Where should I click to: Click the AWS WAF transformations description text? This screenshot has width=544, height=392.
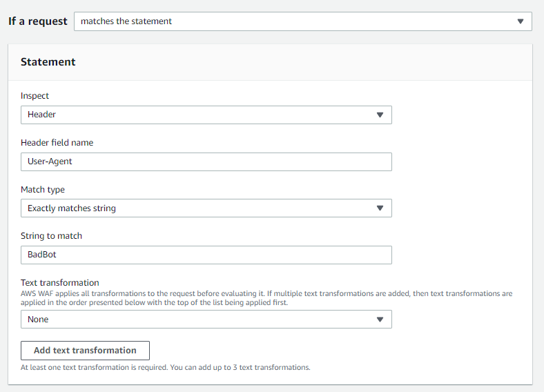pos(266,297)
